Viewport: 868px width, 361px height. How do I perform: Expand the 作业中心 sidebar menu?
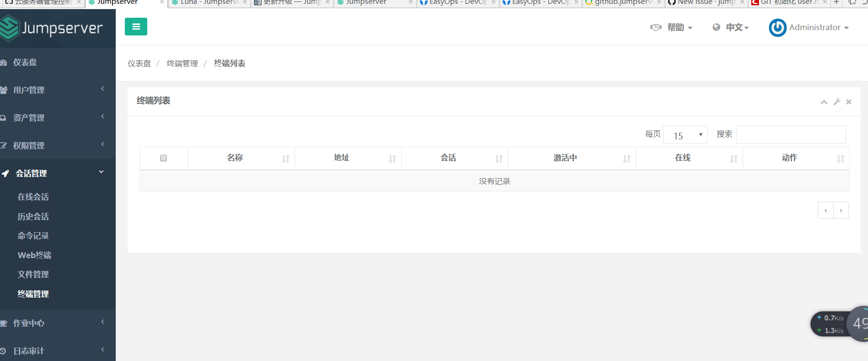click(x=58, y=323)
